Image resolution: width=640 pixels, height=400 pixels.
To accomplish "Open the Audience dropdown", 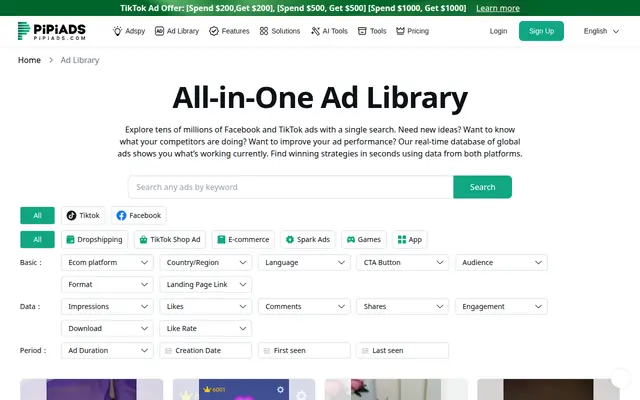I will (x=501, y=262).
